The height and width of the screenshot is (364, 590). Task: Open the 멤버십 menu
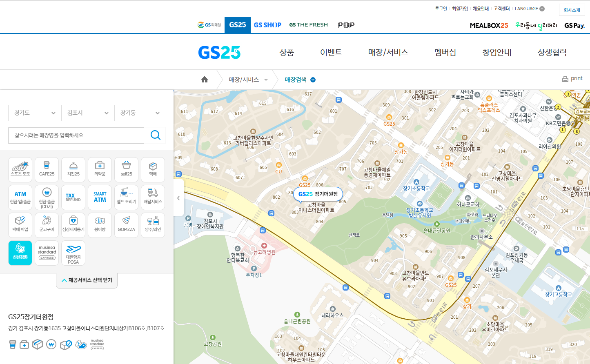coord(445,52)
